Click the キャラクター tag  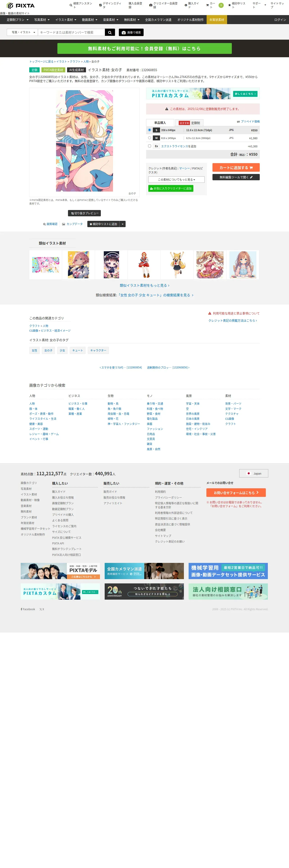click(x=98, y=350)
